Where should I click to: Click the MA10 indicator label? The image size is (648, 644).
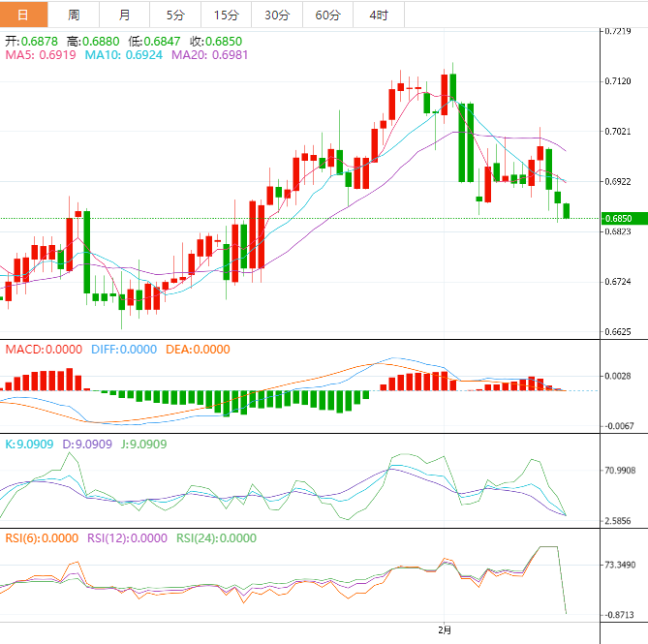[x=124, y=56]
